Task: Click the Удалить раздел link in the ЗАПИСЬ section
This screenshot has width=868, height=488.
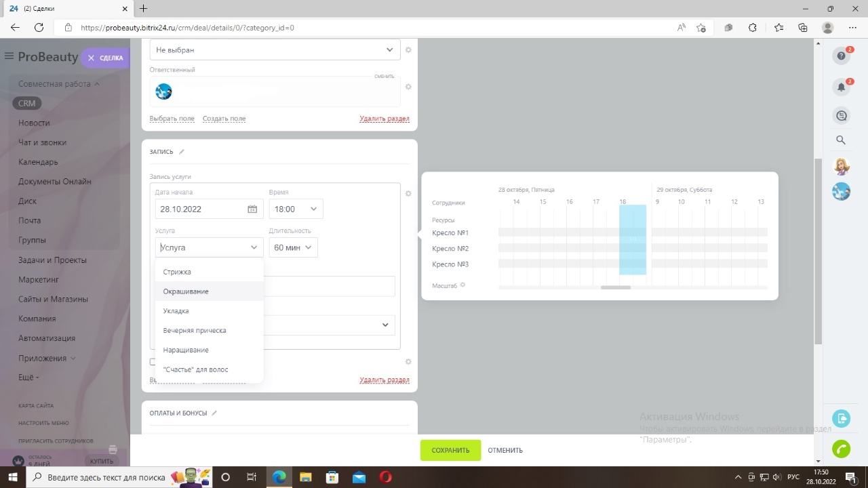Action: click(384, 380)
